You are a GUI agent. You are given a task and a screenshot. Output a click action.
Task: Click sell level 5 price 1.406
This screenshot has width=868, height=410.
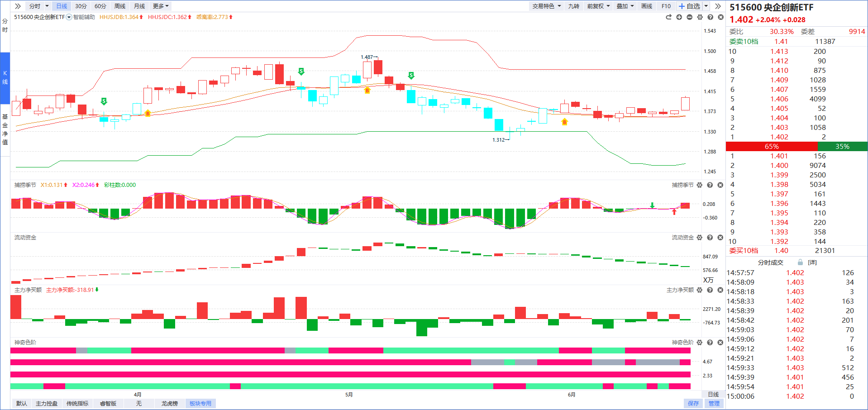pyautogui.click(x=779, y=99)
